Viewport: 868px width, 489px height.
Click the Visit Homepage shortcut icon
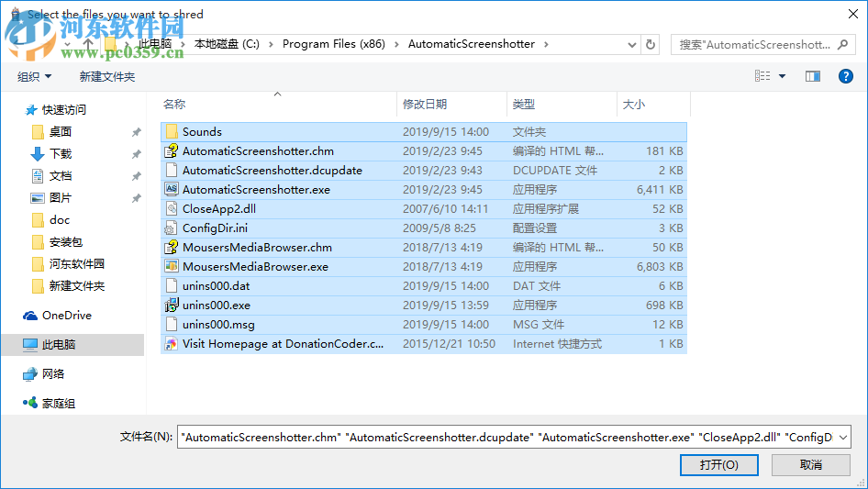click(x=172, y=344)
